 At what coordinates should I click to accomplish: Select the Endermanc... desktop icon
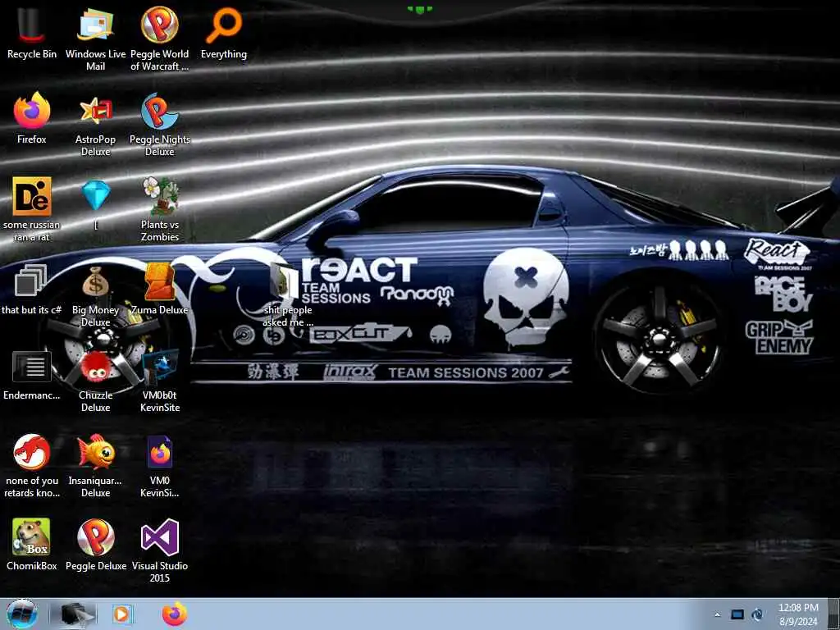click(32, 375)
